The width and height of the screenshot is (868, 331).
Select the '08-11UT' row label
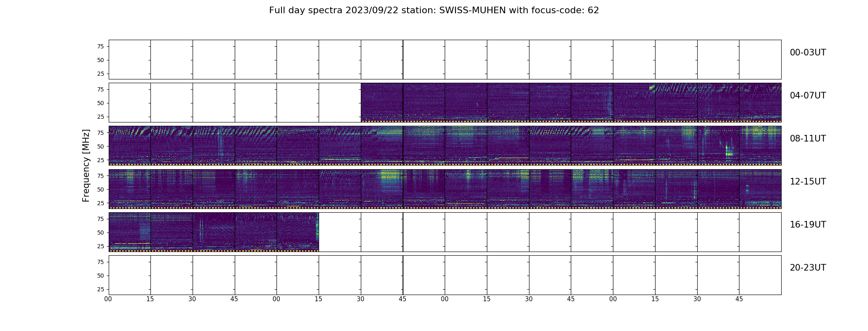tap(808, 139)
